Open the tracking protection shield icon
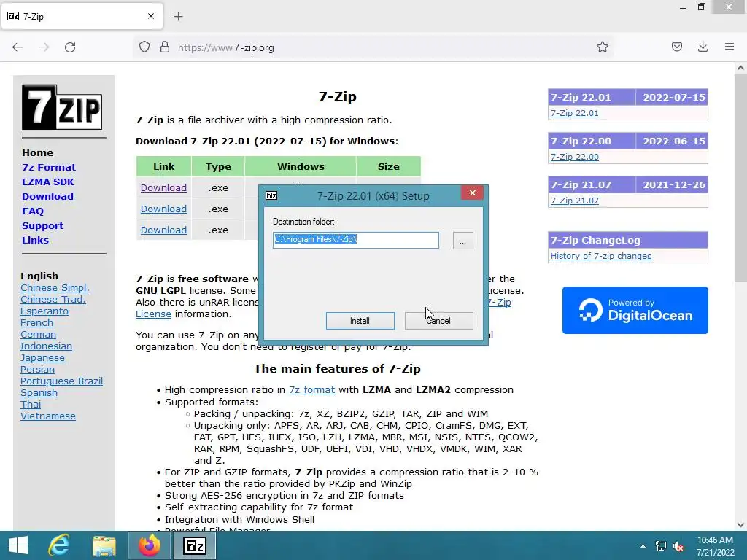Image resolution: width=747 pixels, height=560 pixels. tap(144, 47)
